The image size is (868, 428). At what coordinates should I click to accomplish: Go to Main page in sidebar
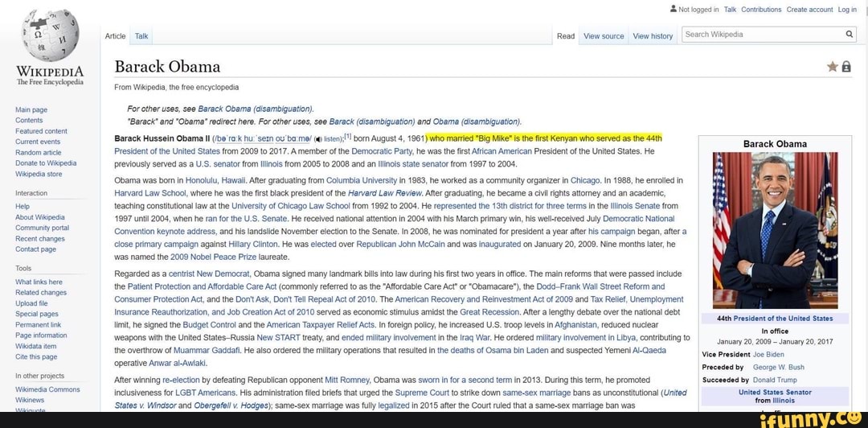tap(31, 109)
